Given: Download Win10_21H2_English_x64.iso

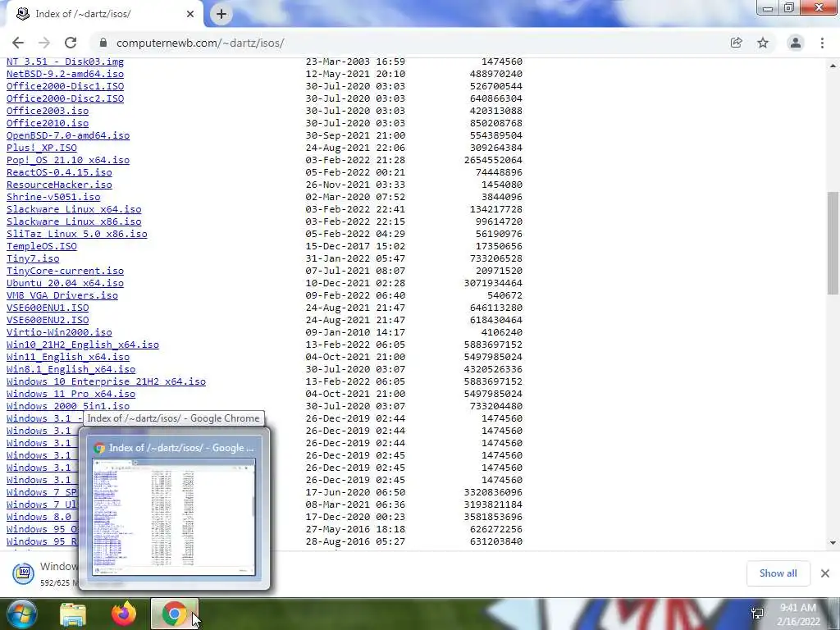Looking at the screenshot, I should click(x=83, y=345).
